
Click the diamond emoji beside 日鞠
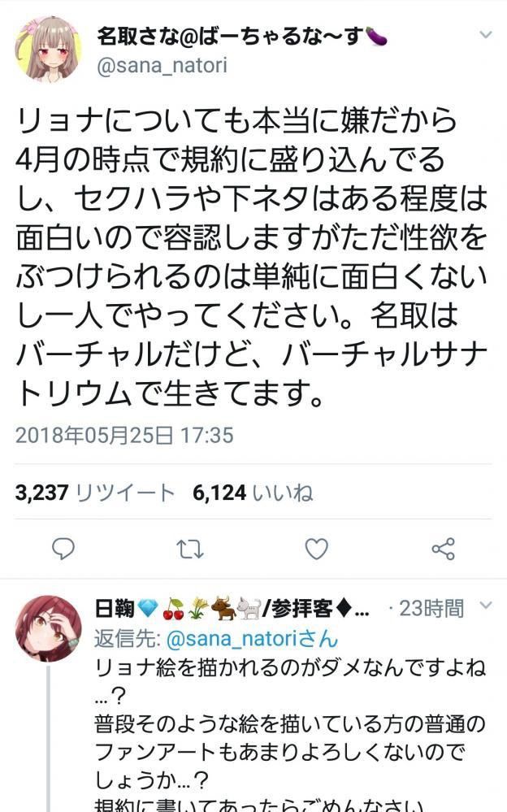pos(148,609)
